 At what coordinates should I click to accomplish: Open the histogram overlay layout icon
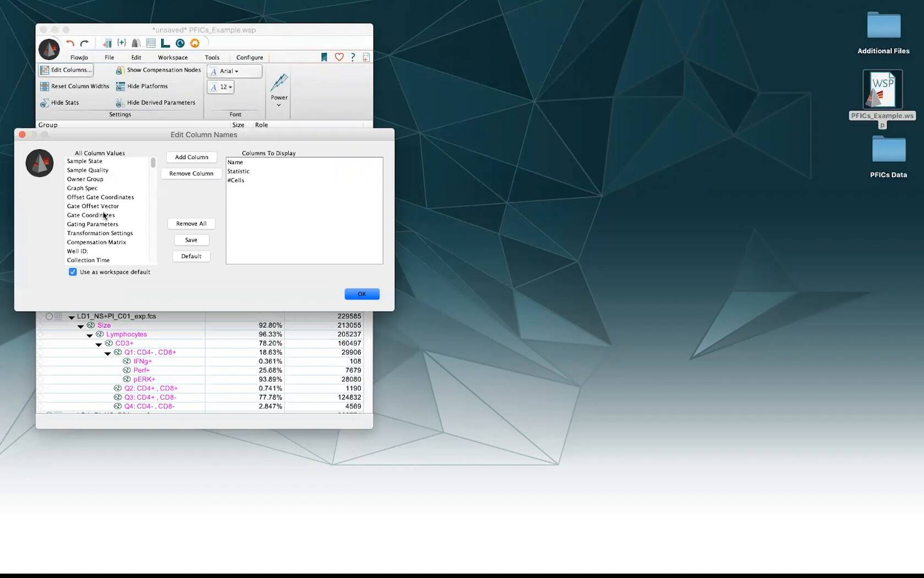point(136,43)
